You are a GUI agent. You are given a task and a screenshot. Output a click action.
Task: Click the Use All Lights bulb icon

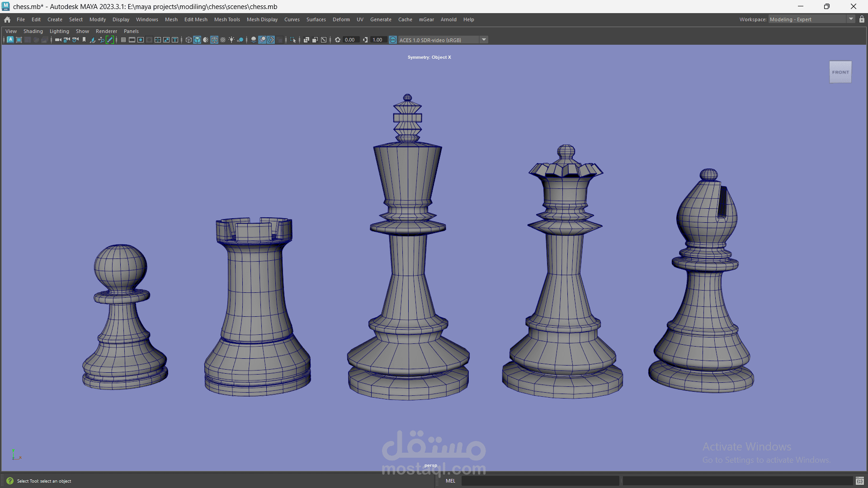231,40
